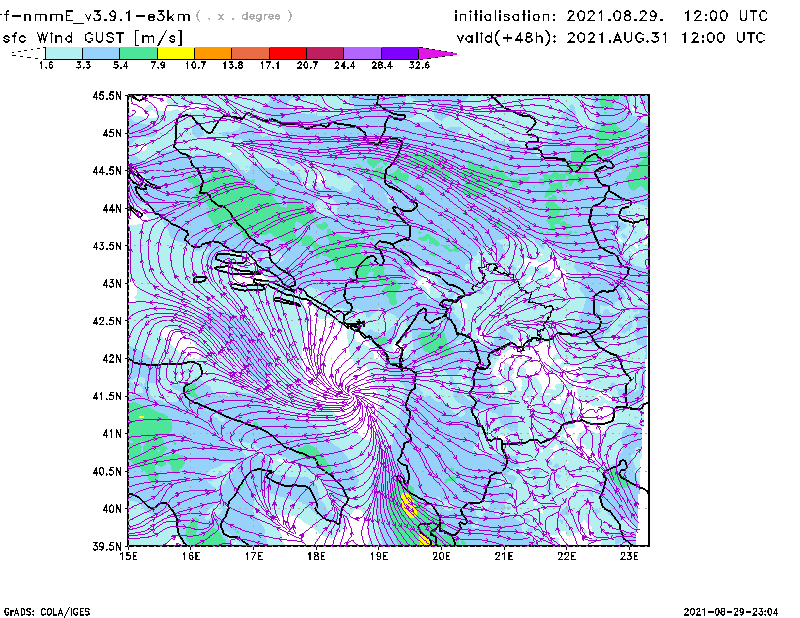
Task: Click the timestamp 2021-08-29-23:04
Action: (x=731, y=612)
